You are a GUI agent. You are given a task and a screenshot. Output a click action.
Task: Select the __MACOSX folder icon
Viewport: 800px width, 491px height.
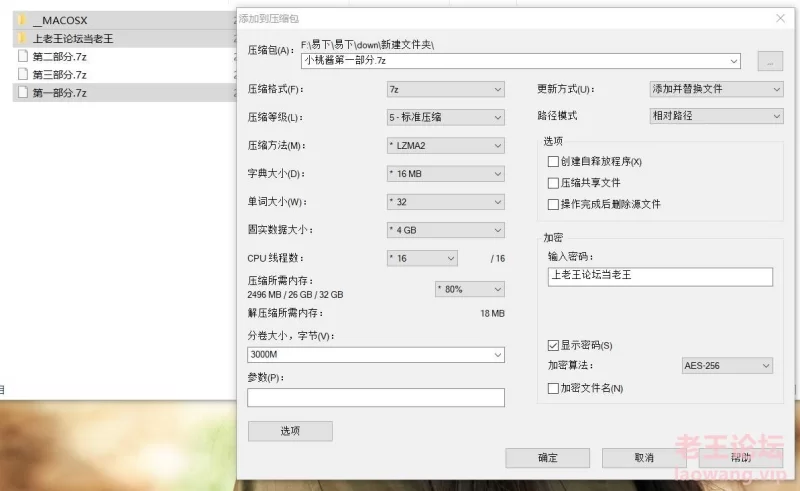click(x=22, y=20)
